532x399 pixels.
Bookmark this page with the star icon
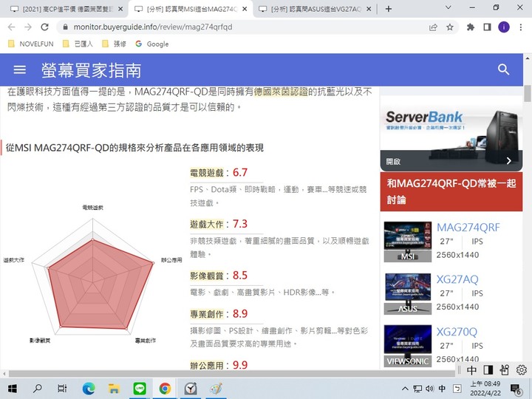point(450,27)
